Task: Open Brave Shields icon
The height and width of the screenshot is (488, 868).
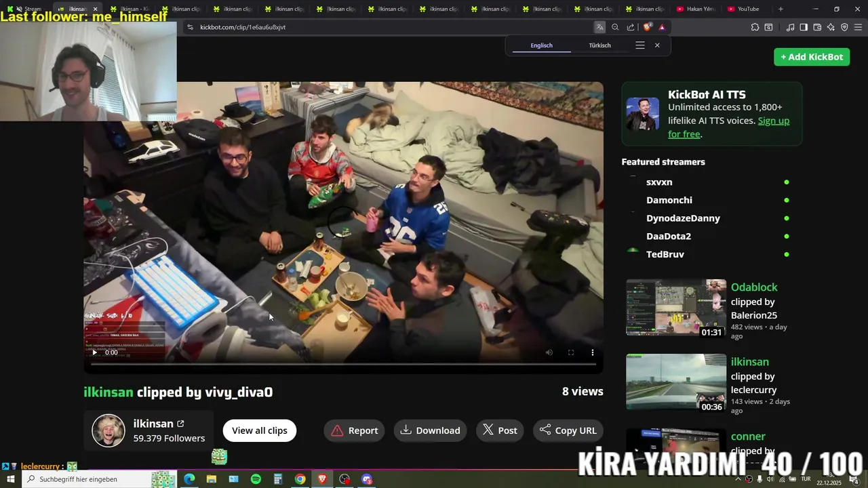Action: point(647,27)
